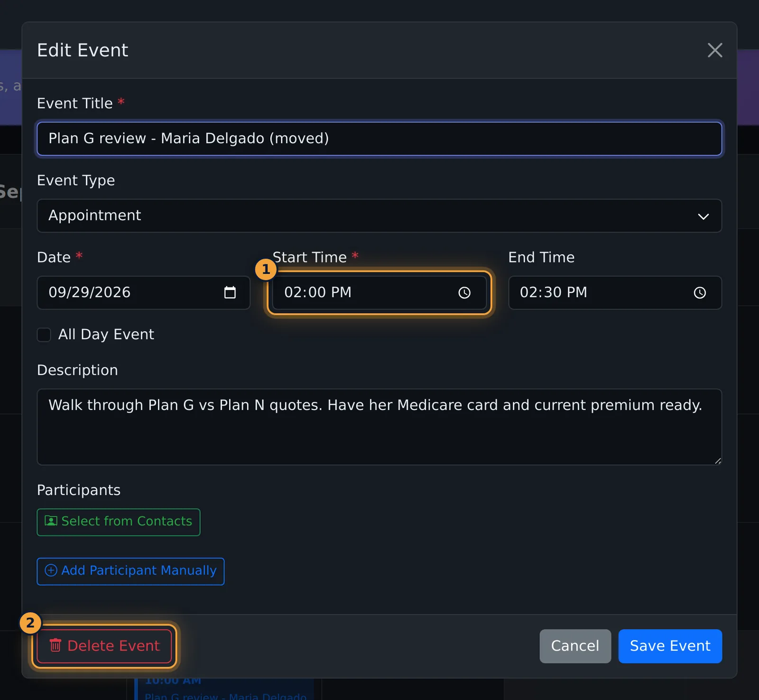
Task: Click the Plan G review event behind the dialog
Action: 225,689
